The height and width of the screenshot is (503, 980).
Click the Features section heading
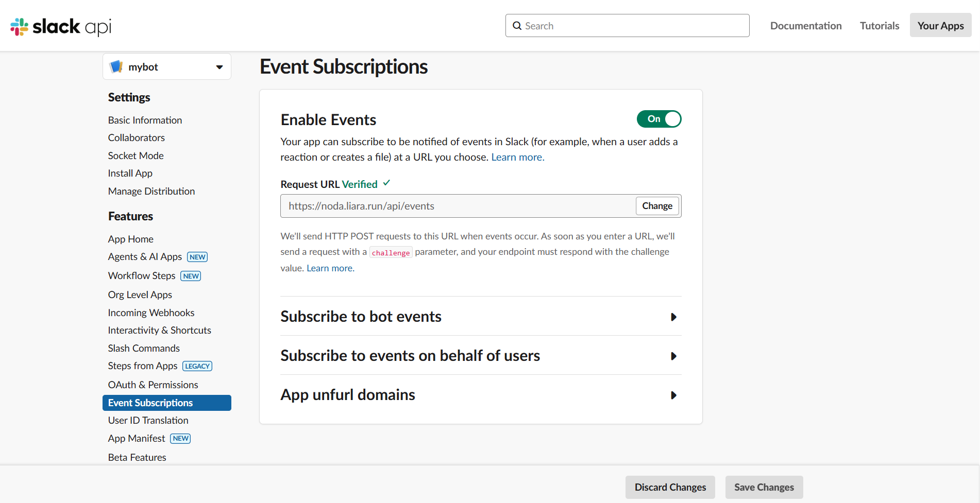click(x=130, y=216)
